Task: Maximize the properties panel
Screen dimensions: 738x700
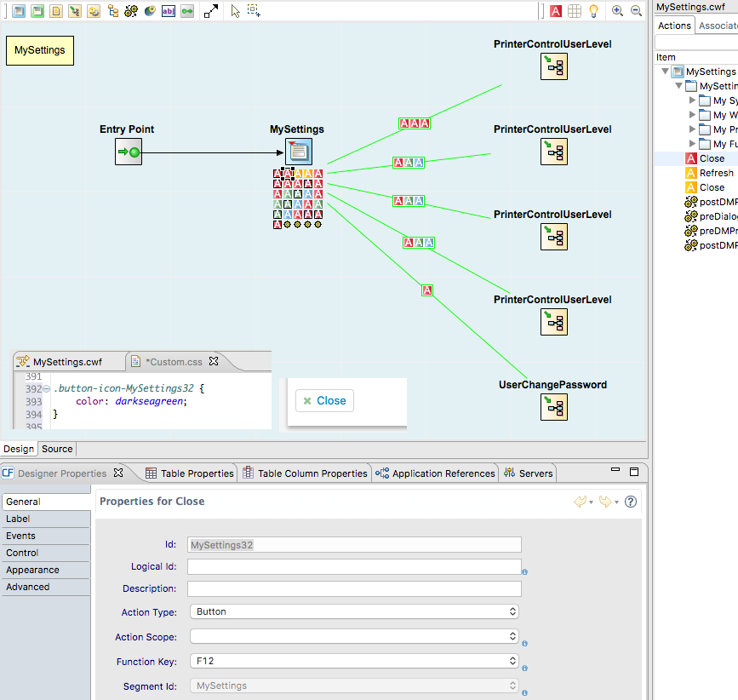Action: (x=634, y=472)
